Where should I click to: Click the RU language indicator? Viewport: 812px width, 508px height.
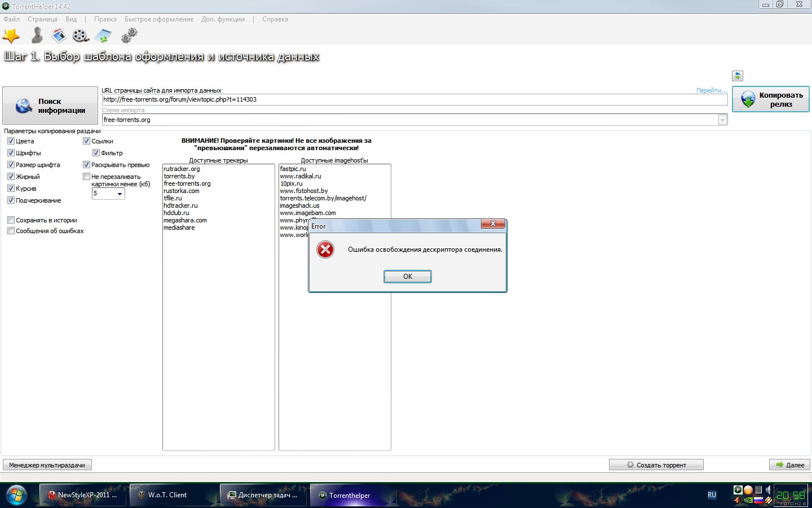point(712,495)
